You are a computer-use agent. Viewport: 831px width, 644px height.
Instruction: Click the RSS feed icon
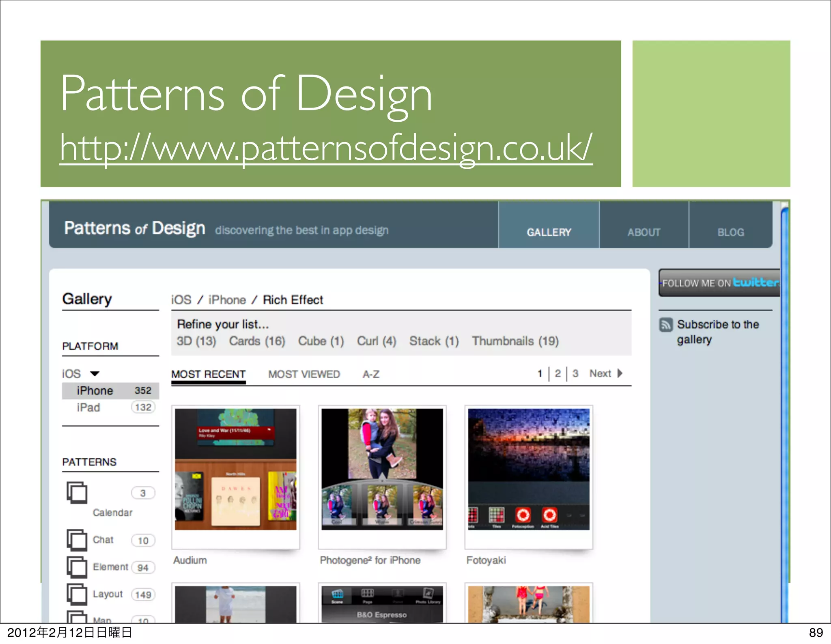666,325
